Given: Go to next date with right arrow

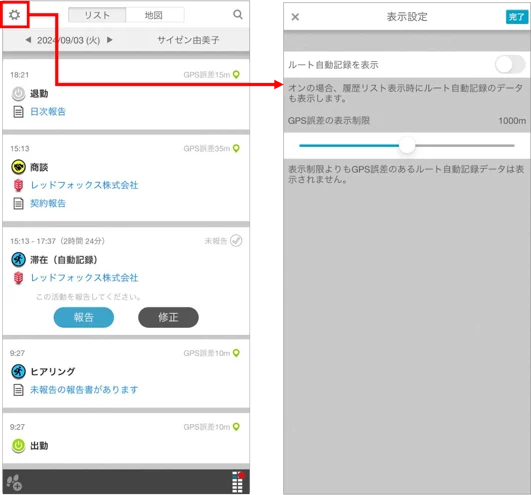Looking at the screenshot, I should click(x=109, y=40).
